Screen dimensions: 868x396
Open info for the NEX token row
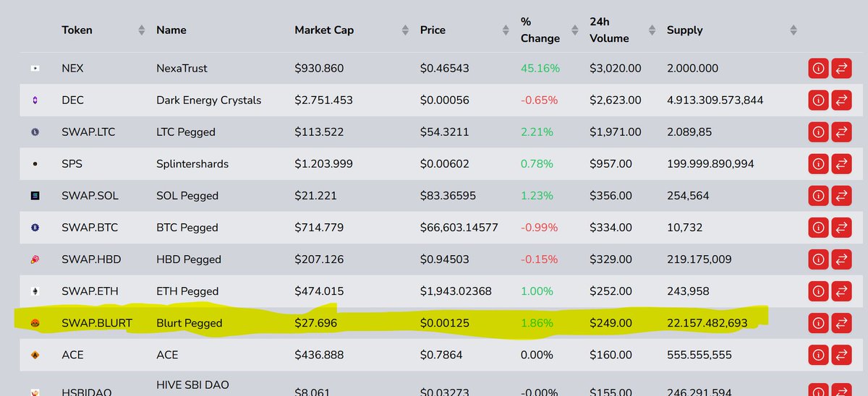click(819, 69)
